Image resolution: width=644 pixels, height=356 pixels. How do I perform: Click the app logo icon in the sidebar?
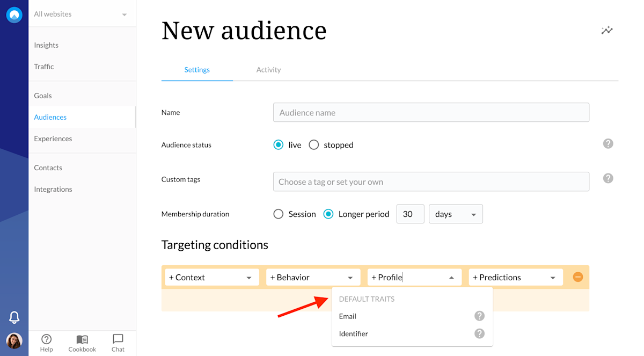tap(14, 14)
